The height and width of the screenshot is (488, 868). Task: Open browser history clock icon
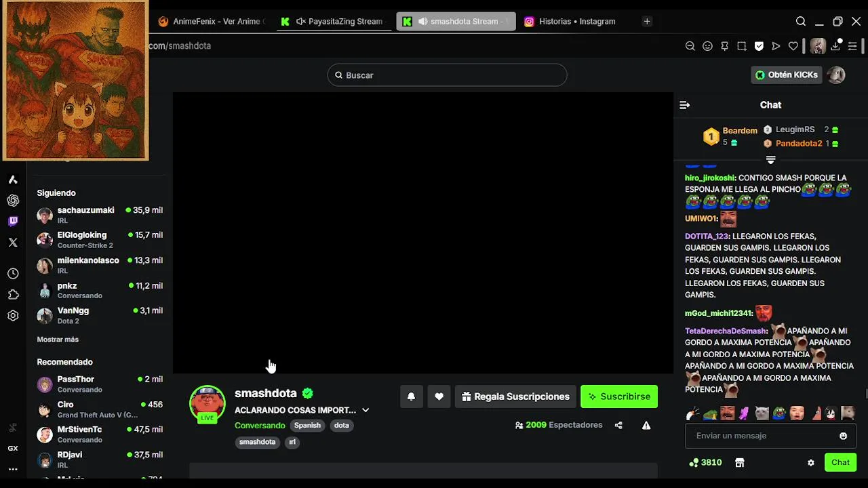13,274
